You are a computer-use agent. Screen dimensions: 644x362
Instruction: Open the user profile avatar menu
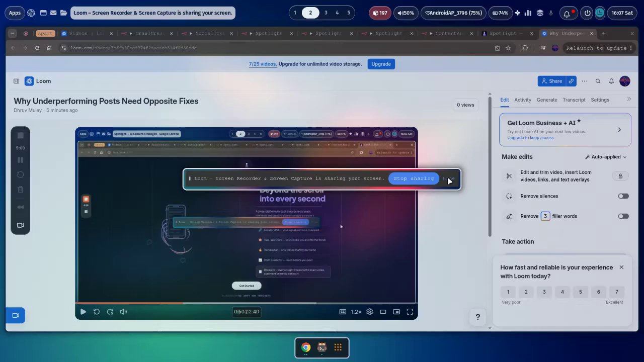(x=625, y=81)
